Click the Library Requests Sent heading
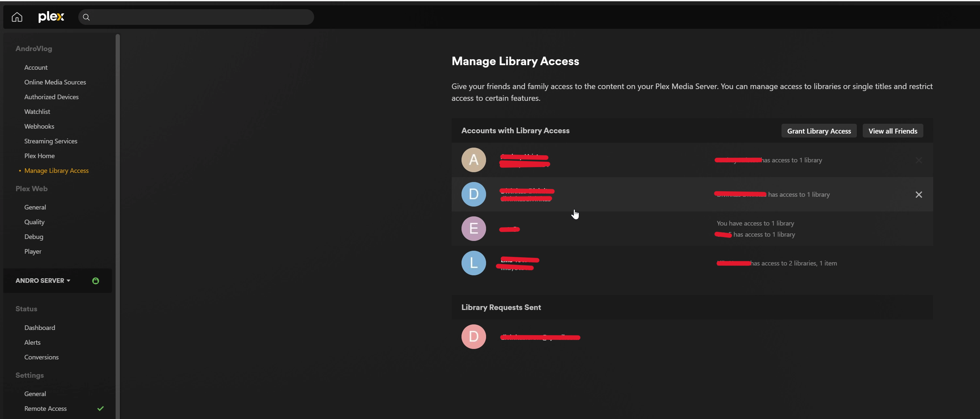 [501, 307]
